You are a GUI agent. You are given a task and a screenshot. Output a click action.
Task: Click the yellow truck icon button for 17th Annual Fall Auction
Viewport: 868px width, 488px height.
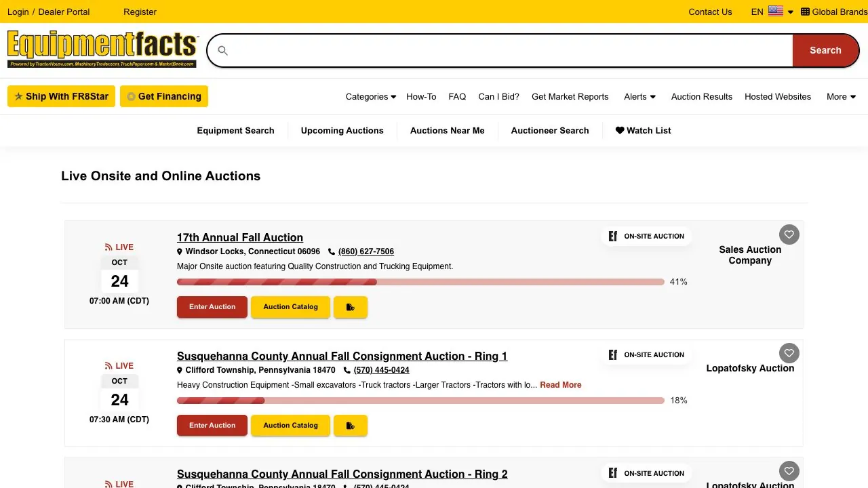point(351,307)
